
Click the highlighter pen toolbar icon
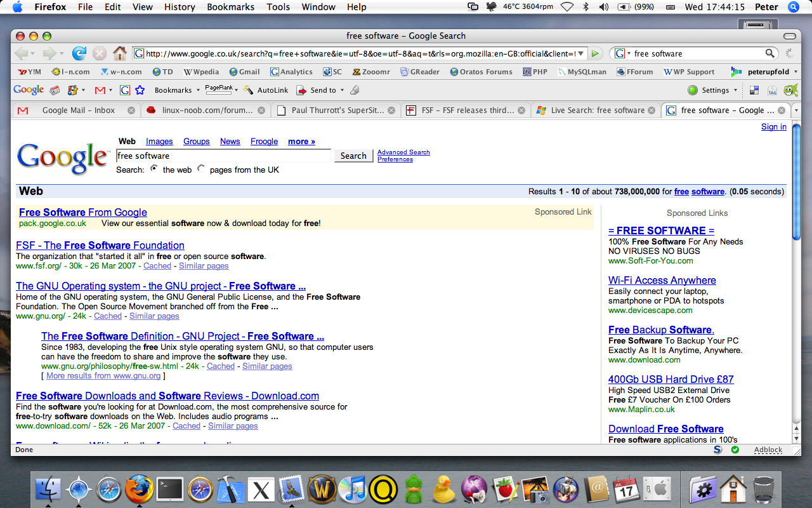click(x=355, y=90)
